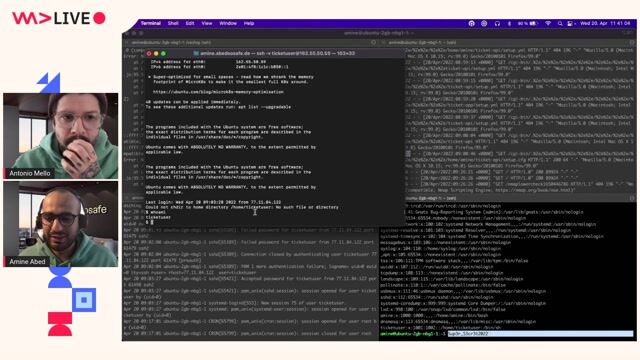
Task: Select the right background terminal pane tab
Action: (422, 42)
